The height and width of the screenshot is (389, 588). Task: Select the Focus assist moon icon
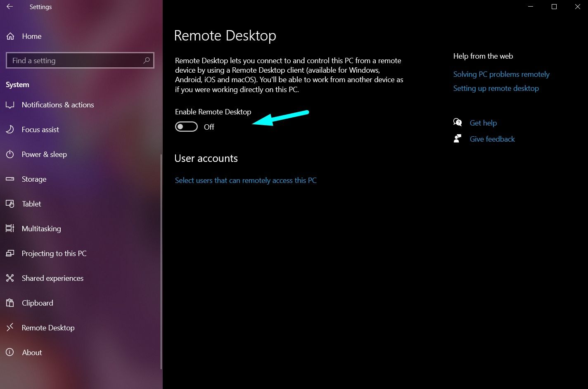point(10,130)
